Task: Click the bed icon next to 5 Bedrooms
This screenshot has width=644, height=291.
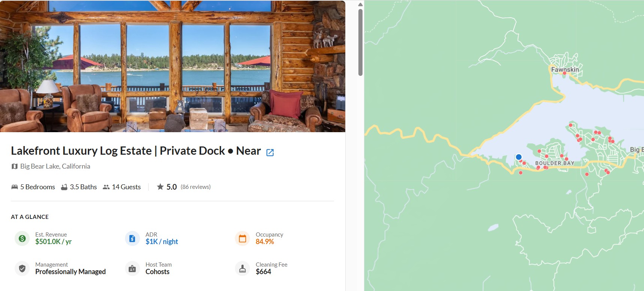Action: [15, 187]
